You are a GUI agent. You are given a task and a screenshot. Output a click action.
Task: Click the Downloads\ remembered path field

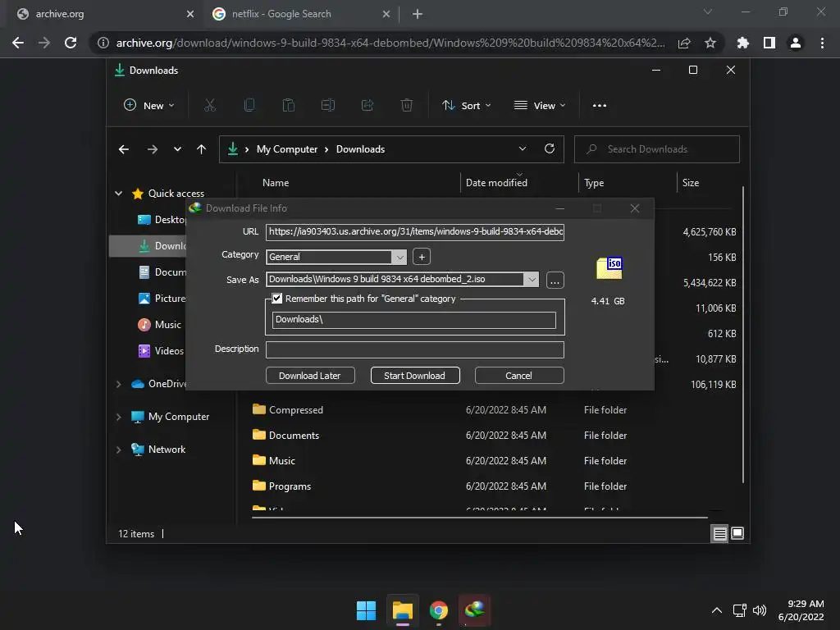pyautogui.click(x=413, y=320)
